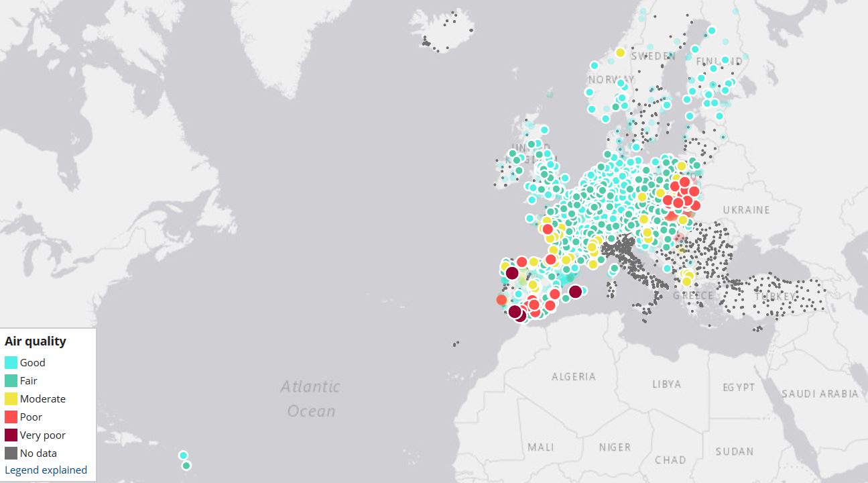Click the Ukraine country label on map

[746, 210]
